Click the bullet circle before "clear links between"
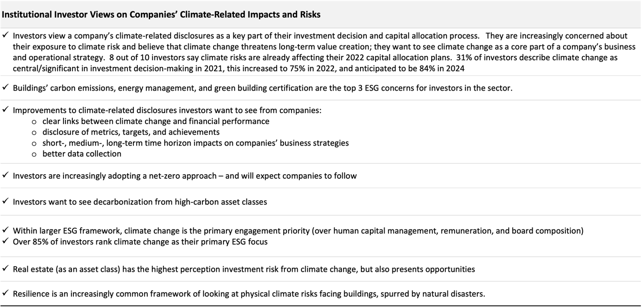Screen dimensions: 644x308 34,122
